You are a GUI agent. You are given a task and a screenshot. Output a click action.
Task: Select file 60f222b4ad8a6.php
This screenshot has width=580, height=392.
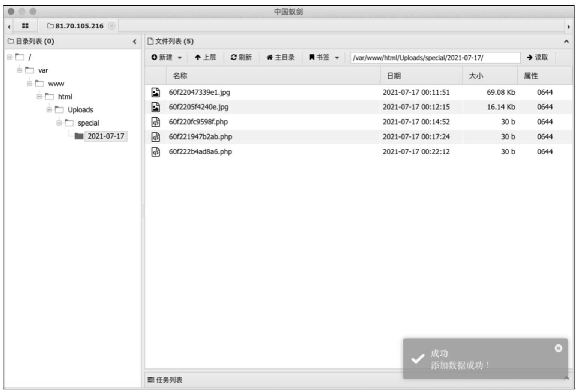[x=200, y=152]
